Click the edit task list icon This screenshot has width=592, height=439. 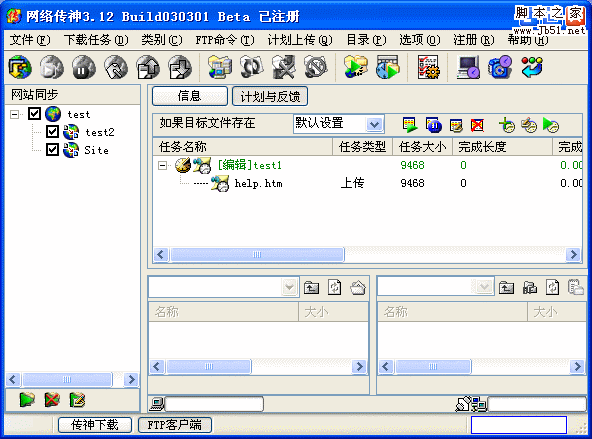[x=456, y=125]
